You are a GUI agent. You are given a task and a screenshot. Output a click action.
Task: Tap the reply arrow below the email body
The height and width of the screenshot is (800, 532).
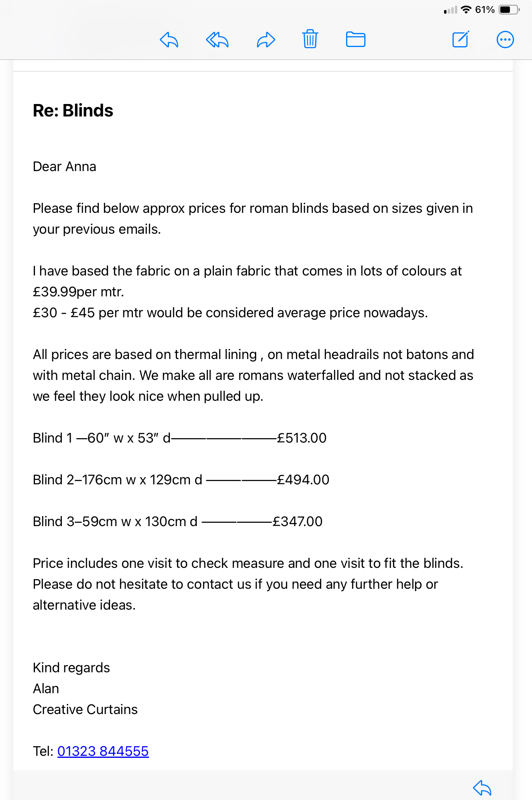(482, 788)
